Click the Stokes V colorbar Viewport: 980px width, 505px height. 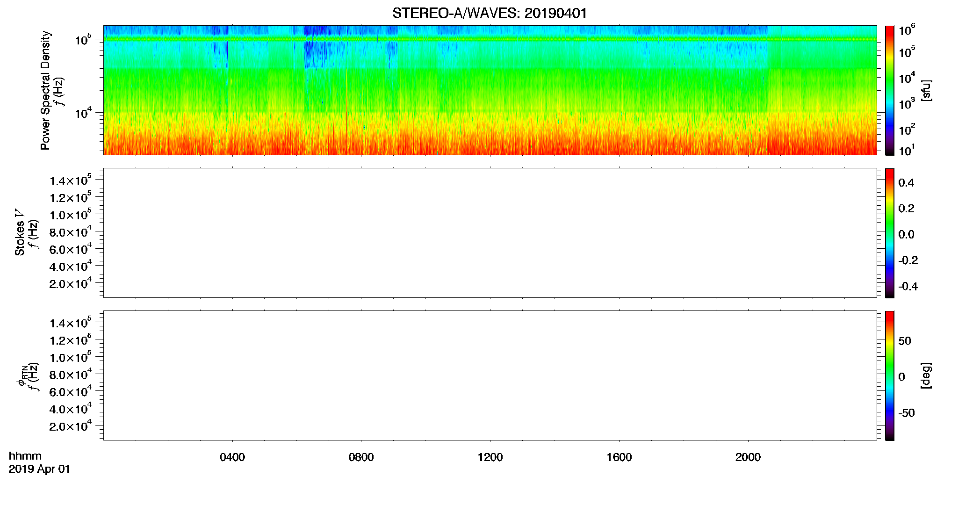point(890,233)
